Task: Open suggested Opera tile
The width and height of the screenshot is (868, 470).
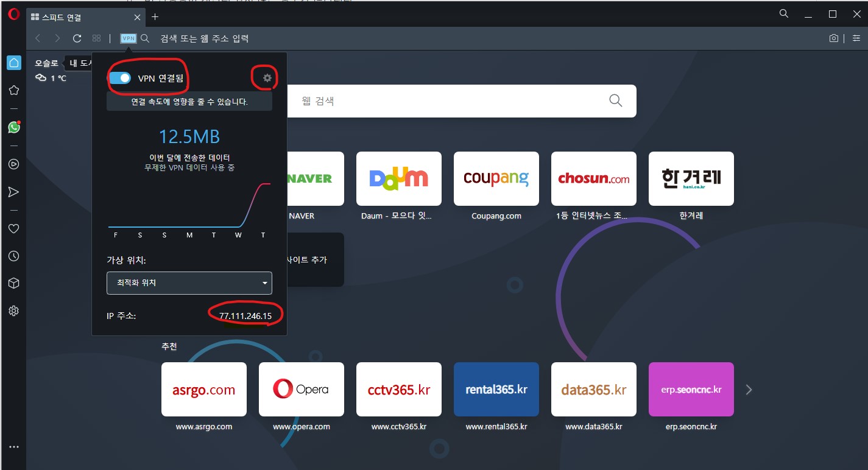Action: pos(302,390)
